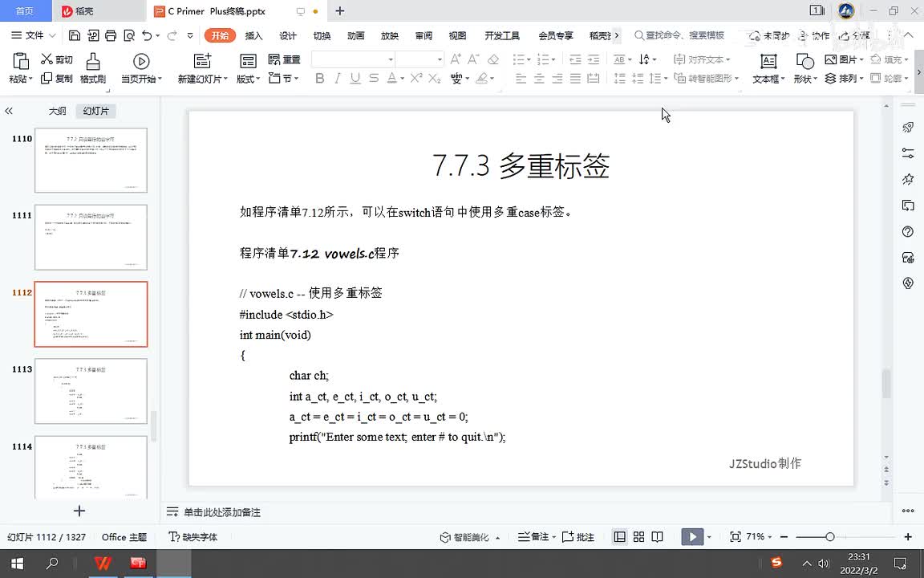Select slide 1113 thumbnail

point(91,391)
